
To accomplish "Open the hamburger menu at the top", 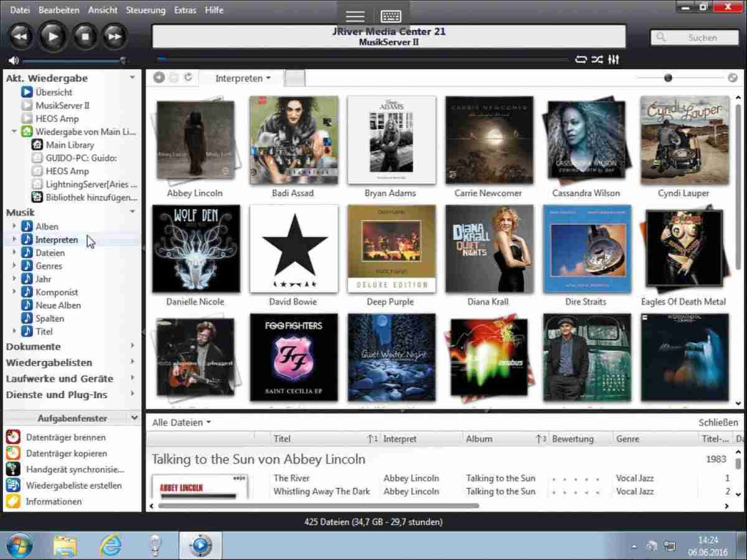I will 355,16.
